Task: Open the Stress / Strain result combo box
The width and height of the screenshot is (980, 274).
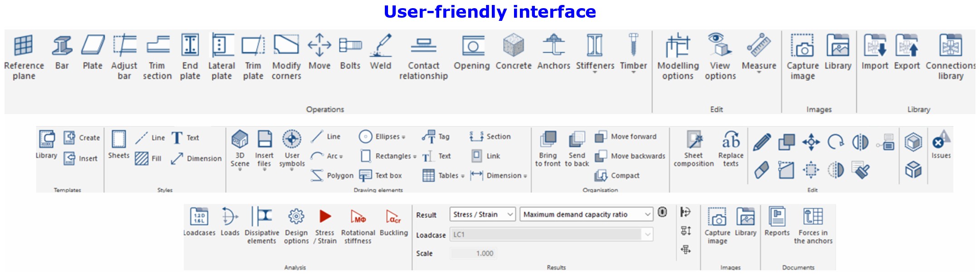Action: 483,215
